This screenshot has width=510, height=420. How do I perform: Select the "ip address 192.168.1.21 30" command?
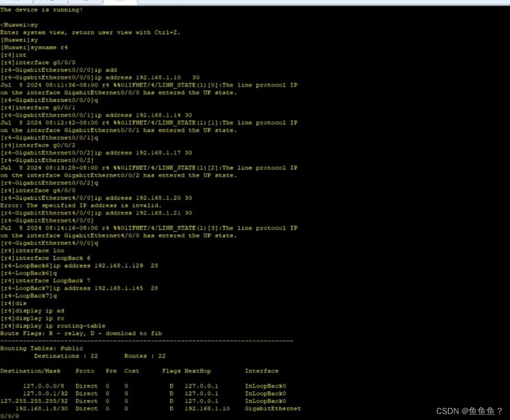(x=143, y=213)
